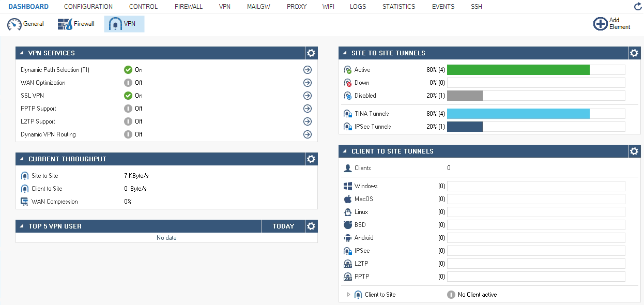Open the FIREWALL main tab

click(x=189, y=7)
